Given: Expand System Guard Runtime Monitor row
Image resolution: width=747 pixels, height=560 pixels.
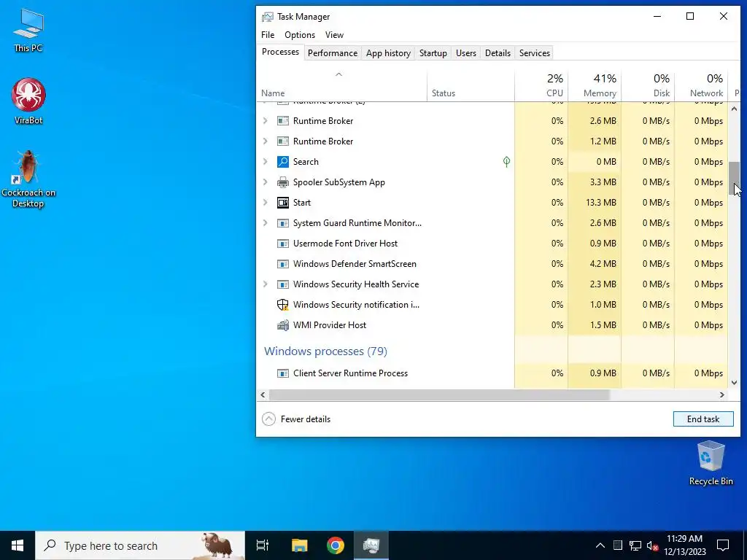Looking at the screenshot, I should click(266, 223).
